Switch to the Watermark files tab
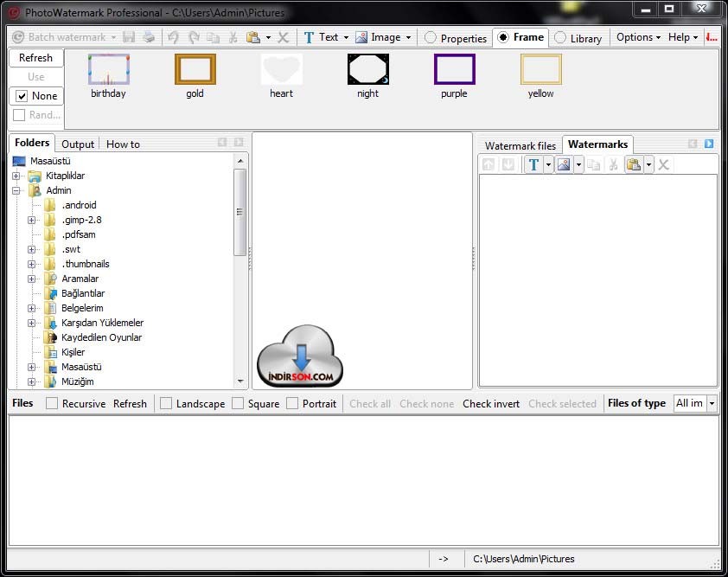Viewport: 728px width, 577px height. [520, 146]
